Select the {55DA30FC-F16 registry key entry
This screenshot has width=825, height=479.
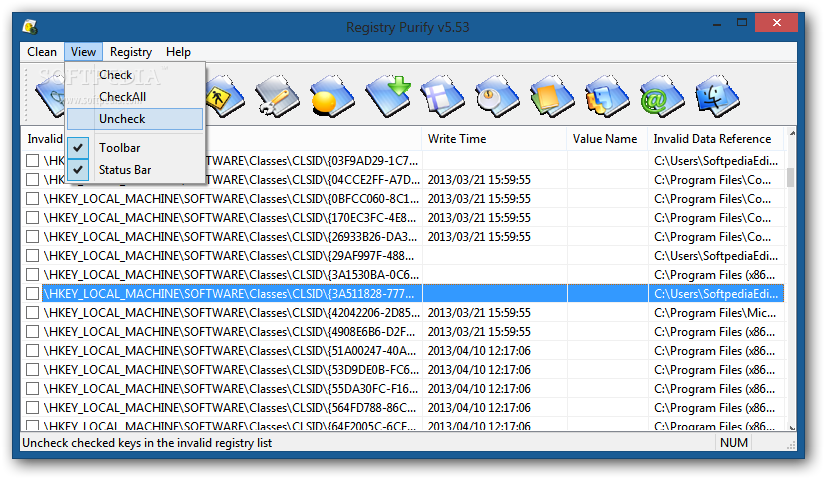coord(231,388)
